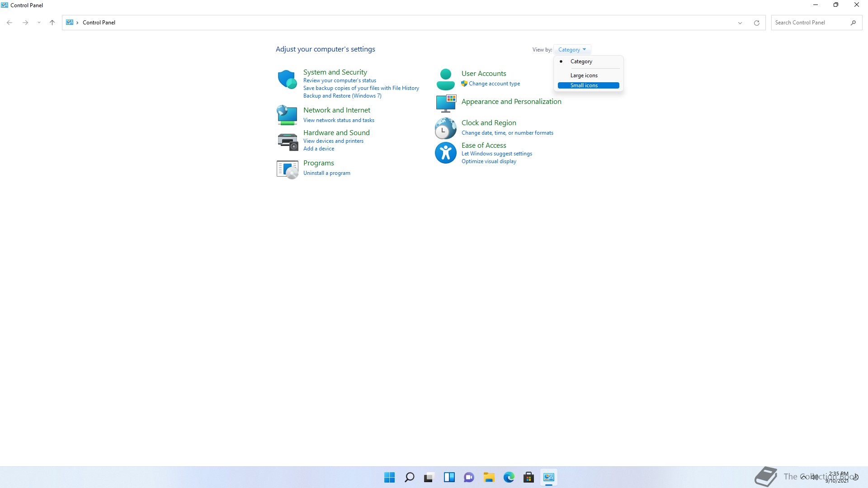Click the Clock and Region globe icon
868x488 pixels.
point(445,128)
